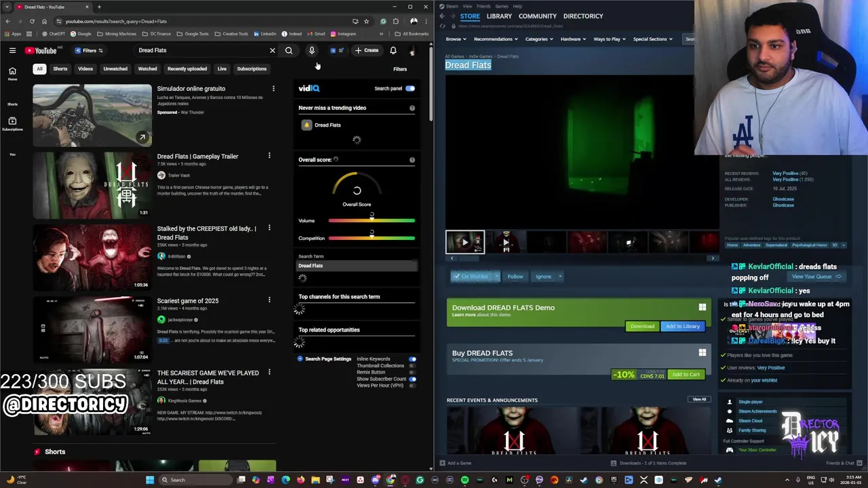
Task: Switch to Steam LIBRARY tab
Action: click(499, 16)
